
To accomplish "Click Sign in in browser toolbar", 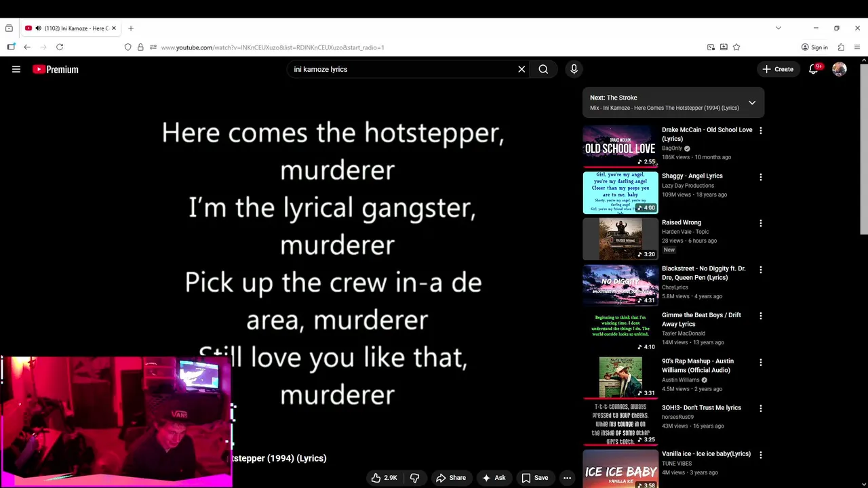I will [x=814, y=47].
